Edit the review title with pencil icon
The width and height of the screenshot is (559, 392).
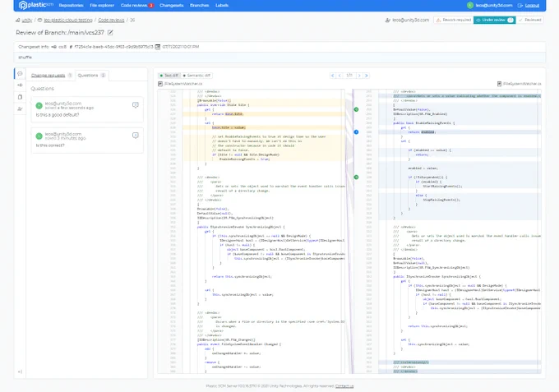coord(110,32)
